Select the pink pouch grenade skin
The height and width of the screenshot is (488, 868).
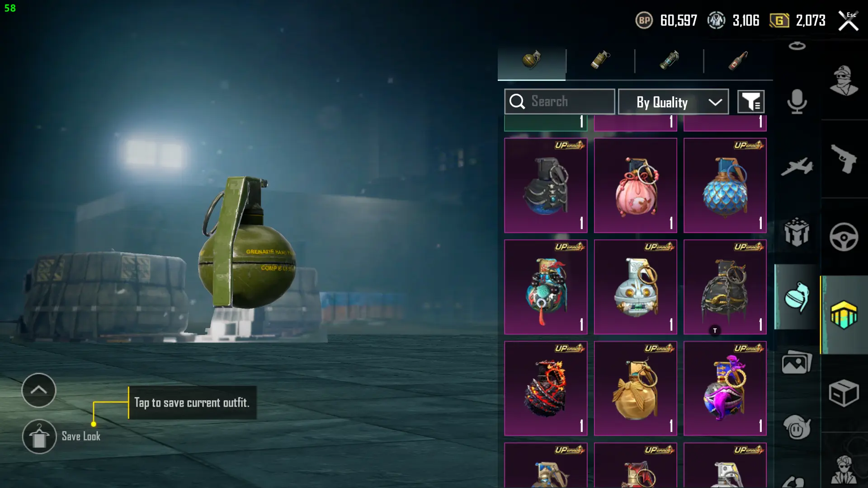[x=635, y=185]
